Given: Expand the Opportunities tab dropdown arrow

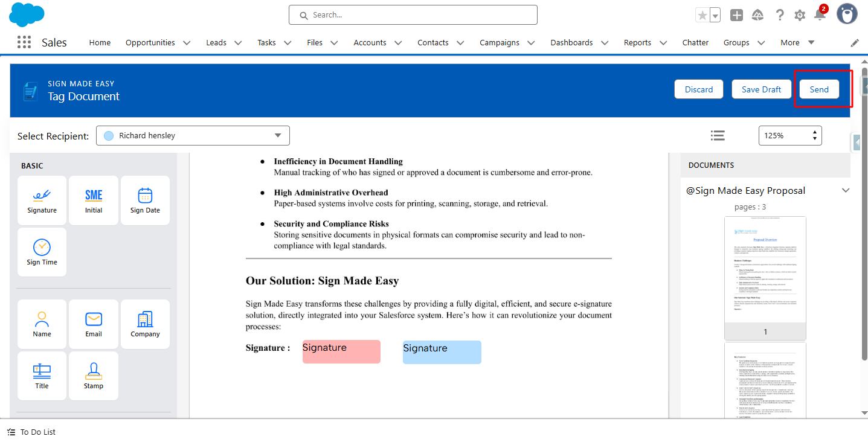Looking at the screenshot, I should (187, 43).
